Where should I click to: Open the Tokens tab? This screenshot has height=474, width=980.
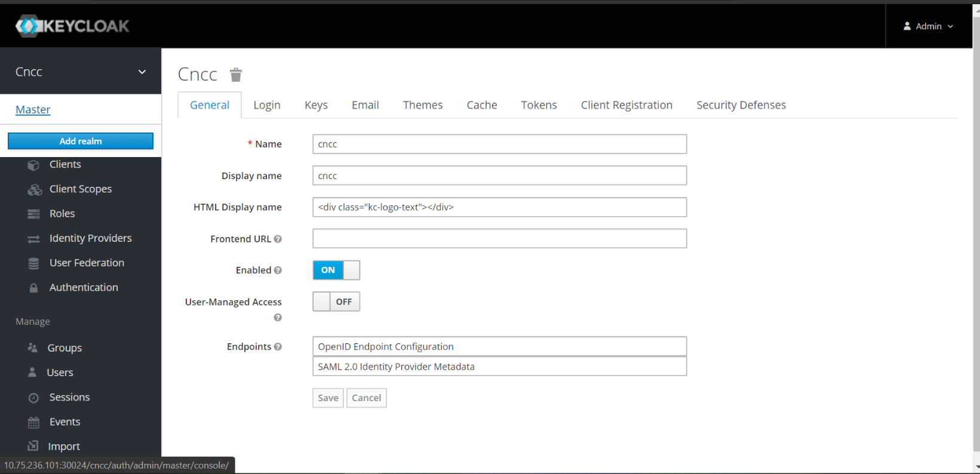(539, 105)
